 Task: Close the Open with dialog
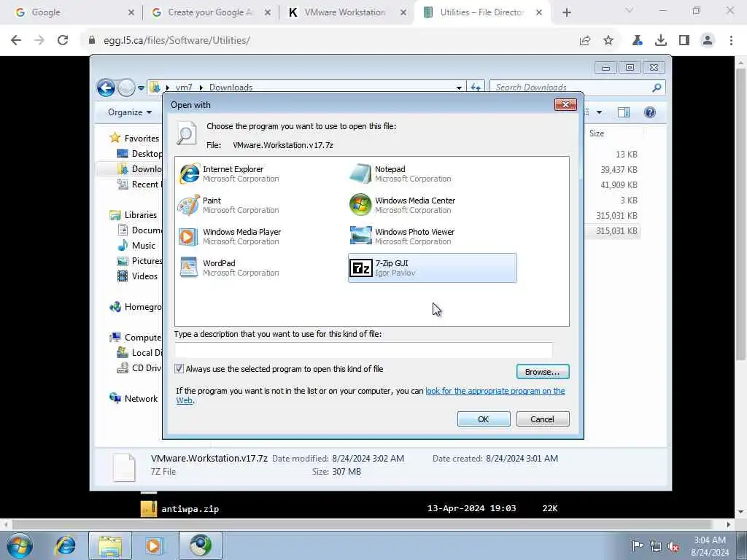point(565,105)
